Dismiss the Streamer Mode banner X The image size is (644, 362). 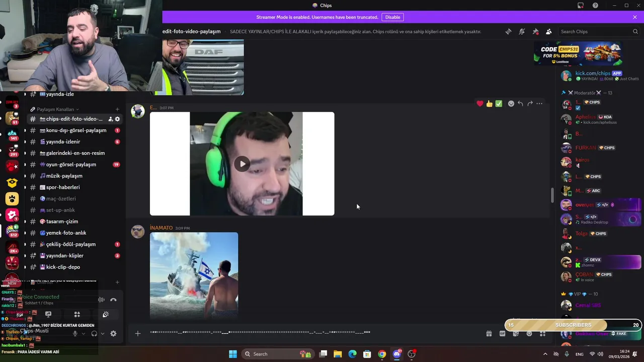(x=635, y=17)
